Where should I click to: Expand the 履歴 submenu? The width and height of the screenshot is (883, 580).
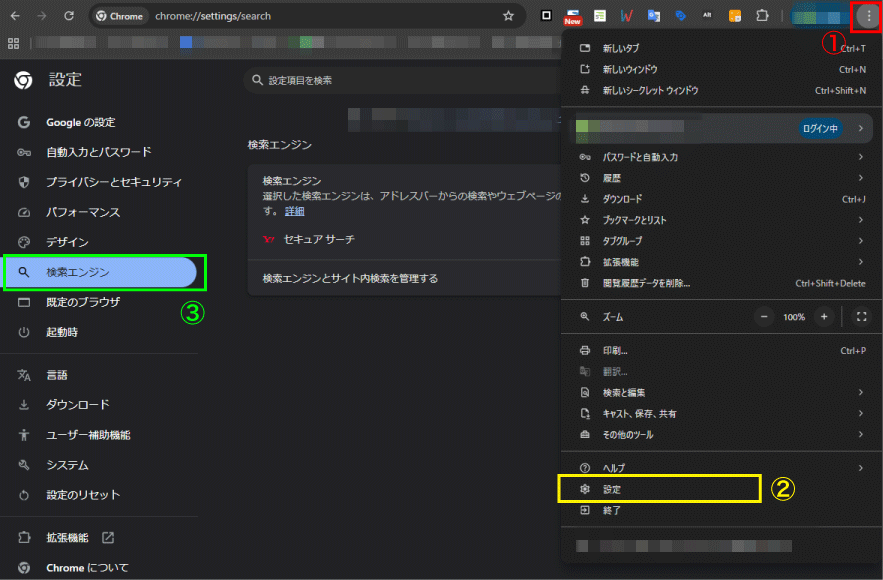pyautogui.click(x=720, y=178)
